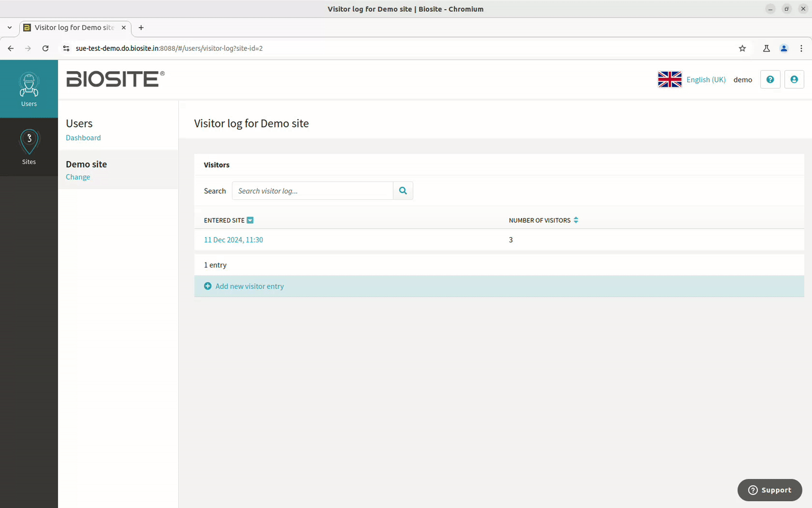The image size is (812, 508).
Task: Click the UK flag language icon
Action: click(669, 80)
